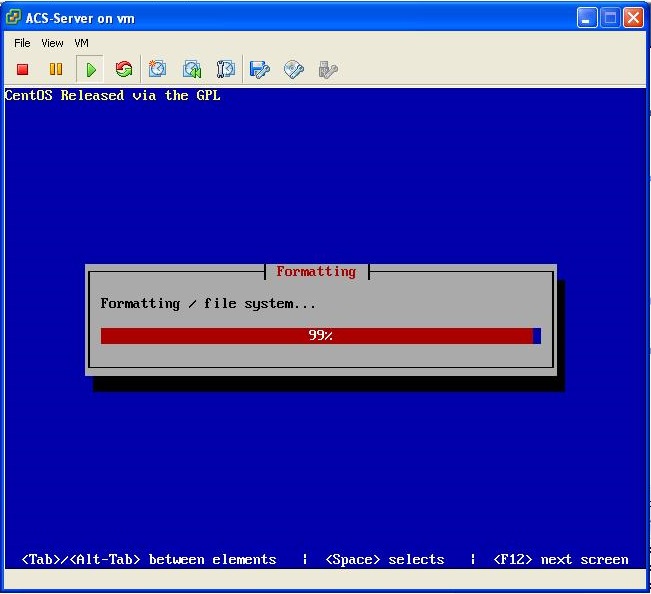The image size is (651, 594).
Task: Revert to snapshot using the toolbar icon
Action: pos(191,69)
